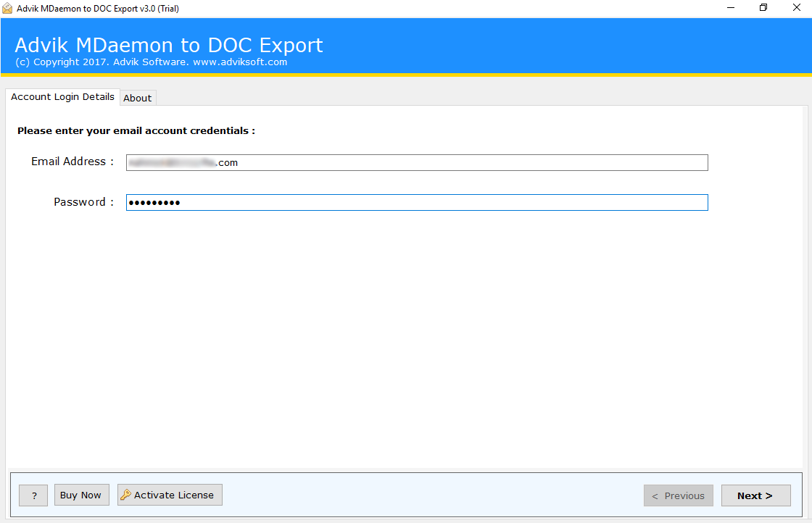Switch to the About tab
This screenshot has width=812, height=523.
pyautogui.click(x=138, y=98)
